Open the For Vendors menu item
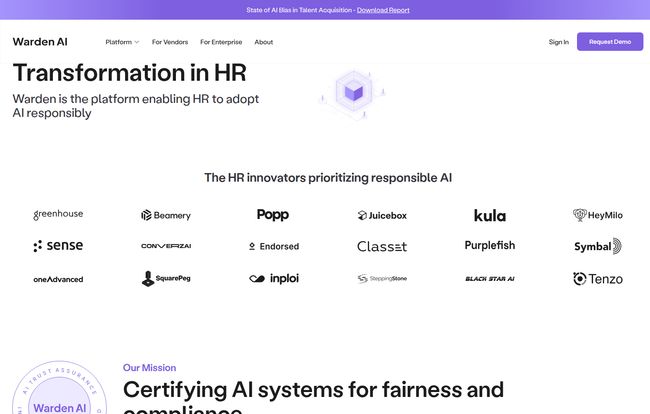The height and width of the screenshot is (414, 650). 169,42
